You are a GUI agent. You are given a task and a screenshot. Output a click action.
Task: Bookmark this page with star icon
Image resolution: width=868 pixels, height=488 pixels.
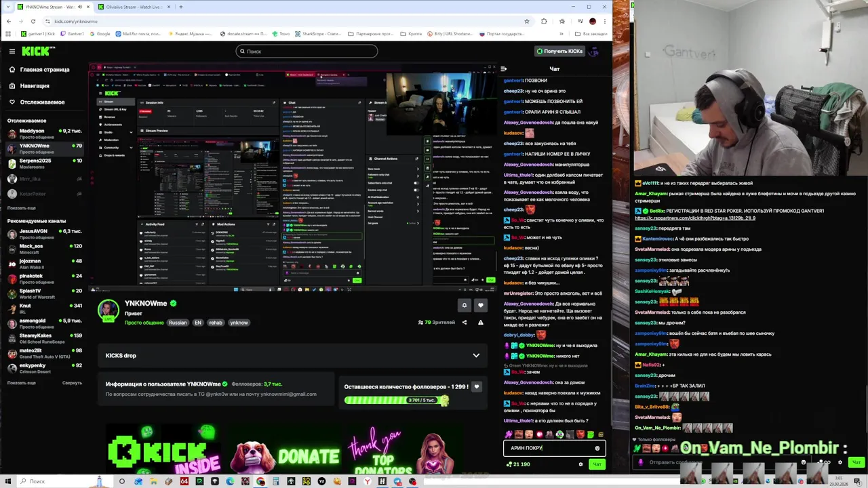click(x=526, y=21)
